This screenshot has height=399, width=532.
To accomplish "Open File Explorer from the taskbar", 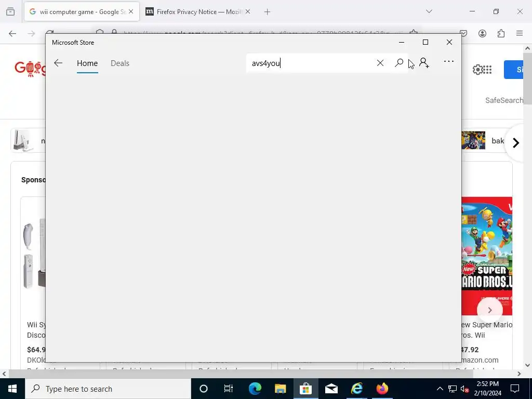I will (280, 389).
